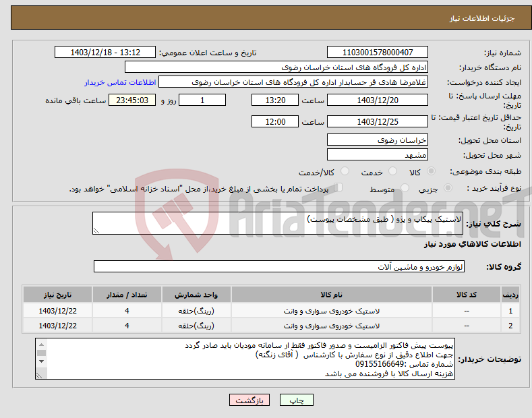This screenshot has width=532, height=418.
Task: Click response deadline date 1403/12/20
Action: click(x=378, y=100)
